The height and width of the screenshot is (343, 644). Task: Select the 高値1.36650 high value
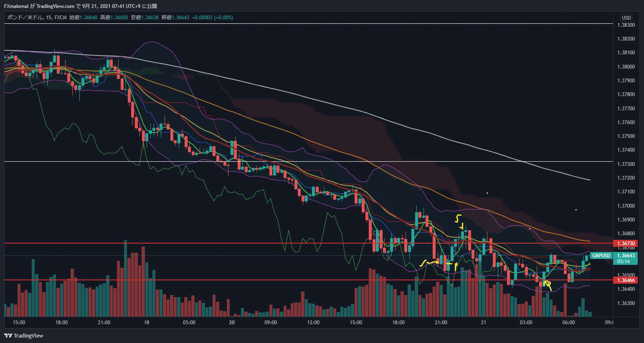point(114,18)
